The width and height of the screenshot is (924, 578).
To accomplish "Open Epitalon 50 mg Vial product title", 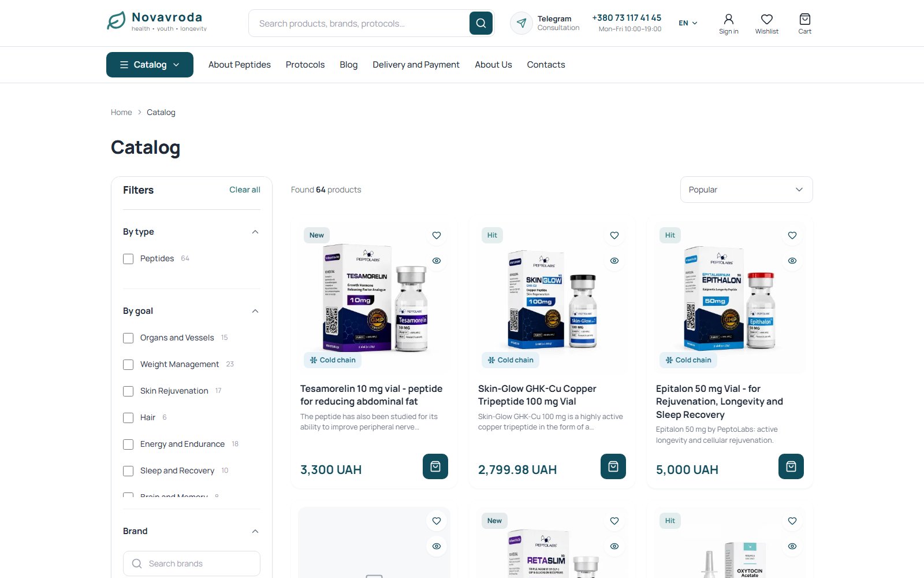I will point(720,402).
